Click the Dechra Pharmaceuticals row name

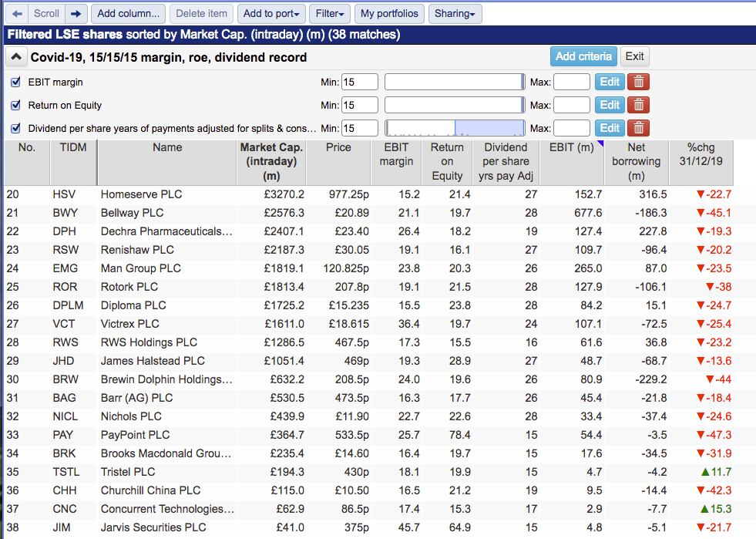coord(166,231)
